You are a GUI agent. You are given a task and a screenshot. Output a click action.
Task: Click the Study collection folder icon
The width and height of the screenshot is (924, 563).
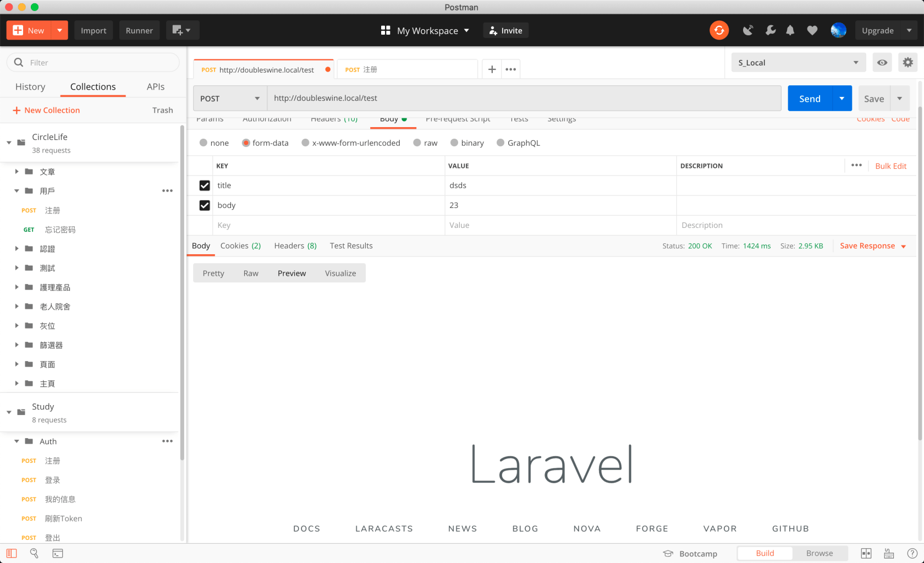(21, 412)
